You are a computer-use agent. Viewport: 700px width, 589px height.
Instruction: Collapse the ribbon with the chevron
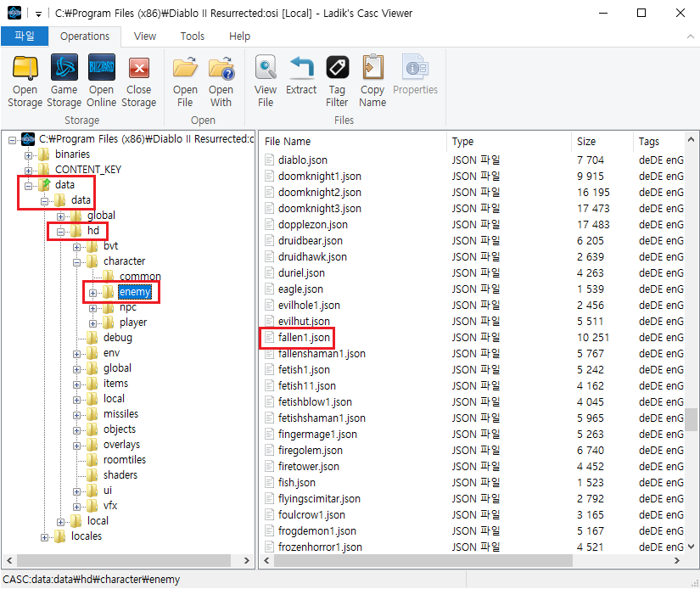click(x=691, y=36)
